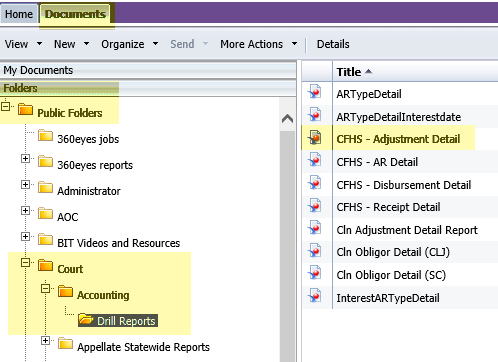Click the Details toolbar button
Screen dimensions: 498x362
[333, 44]
